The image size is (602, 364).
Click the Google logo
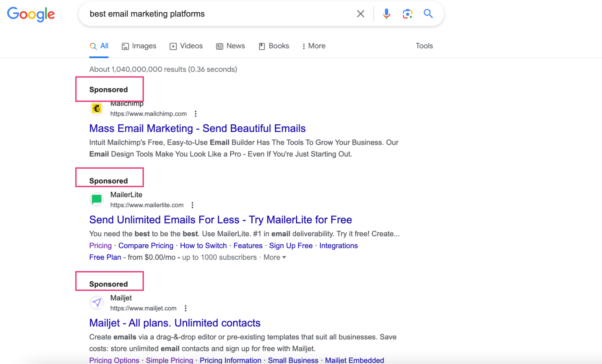(x=31, y=14)
